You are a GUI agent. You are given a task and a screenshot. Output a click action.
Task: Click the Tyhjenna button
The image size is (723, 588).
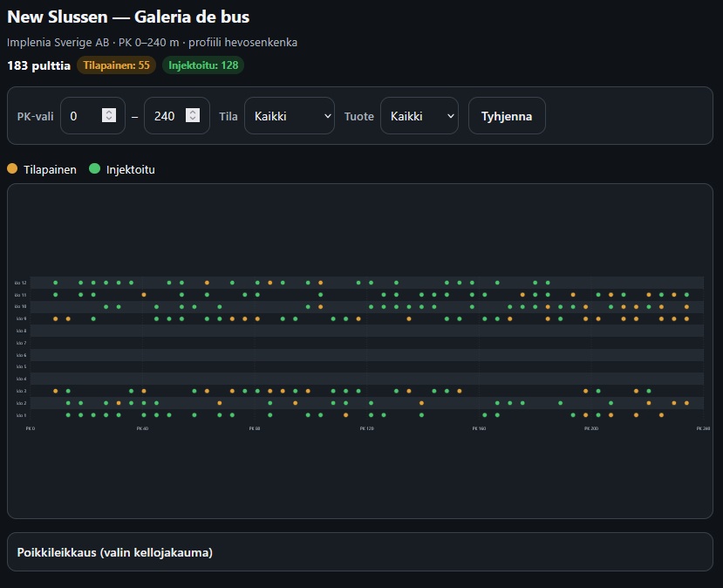click(507, 116)
